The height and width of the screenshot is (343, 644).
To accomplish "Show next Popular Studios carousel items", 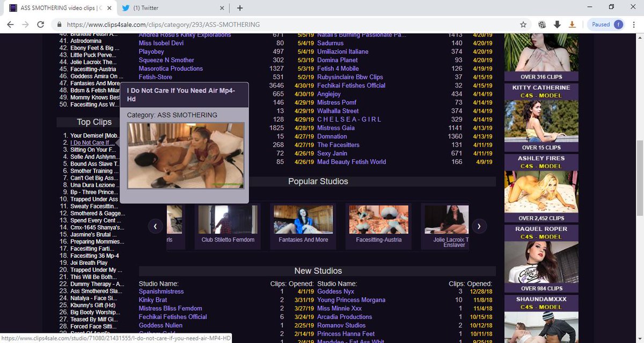I will tap(479, 226).
